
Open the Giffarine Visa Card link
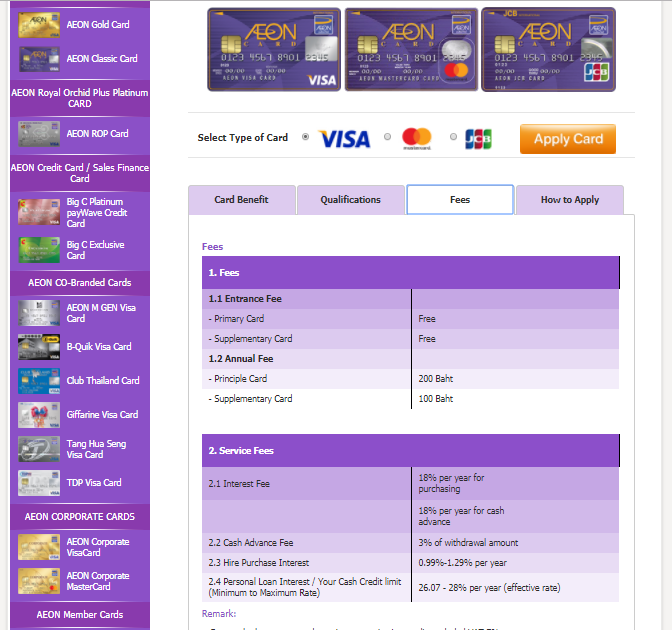click(102, 414)
